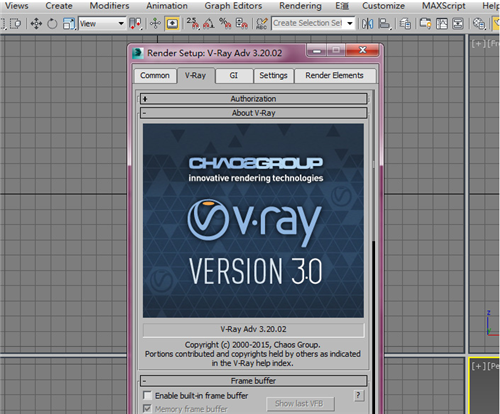Image resolution: width=500 pixels, height=414 pixels.
Task: Switch to the V-Ray tab
Action: [196, 76]
